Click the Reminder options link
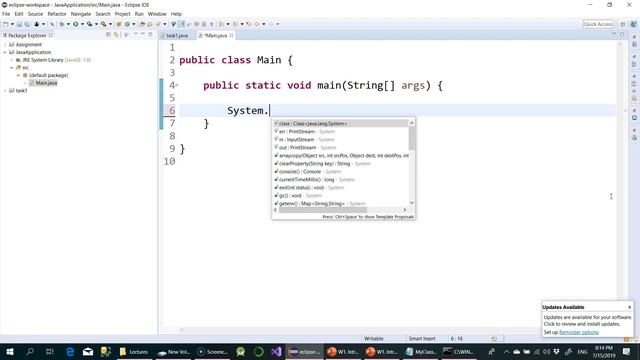The image size is (640, 360). 579,332
